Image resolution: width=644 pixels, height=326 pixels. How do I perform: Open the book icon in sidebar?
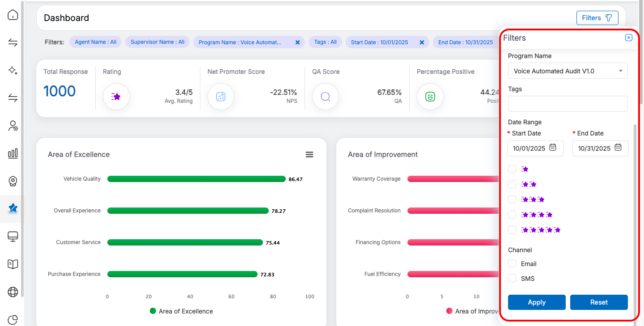pyautogui.click(x=13, y=264)
